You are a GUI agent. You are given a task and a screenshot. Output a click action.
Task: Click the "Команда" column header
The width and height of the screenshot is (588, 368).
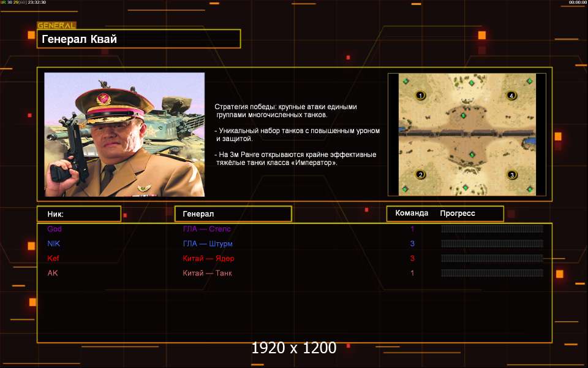coord(412,213)
